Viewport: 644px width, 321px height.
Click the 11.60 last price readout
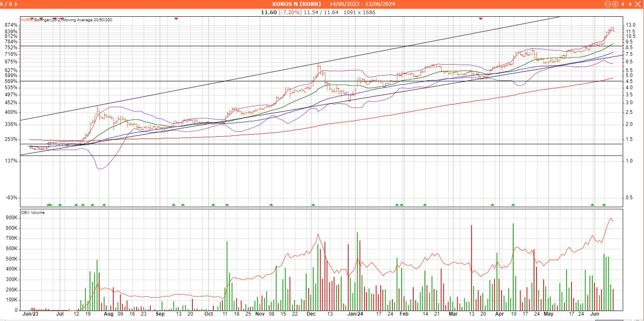pyautogui.click(x=268, y=13)
